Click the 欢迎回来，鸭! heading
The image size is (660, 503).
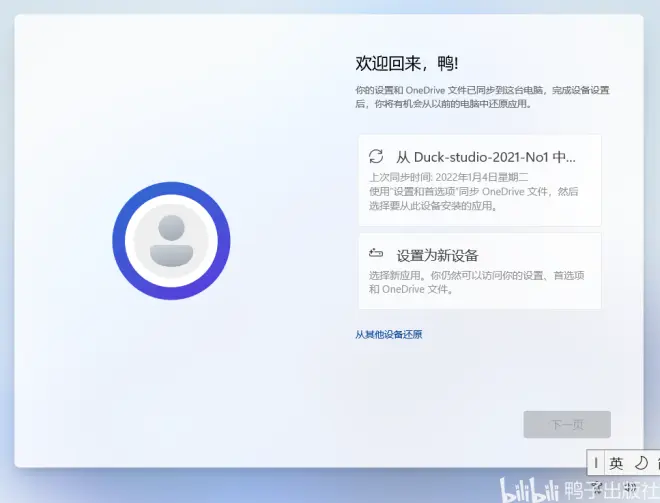407,64
